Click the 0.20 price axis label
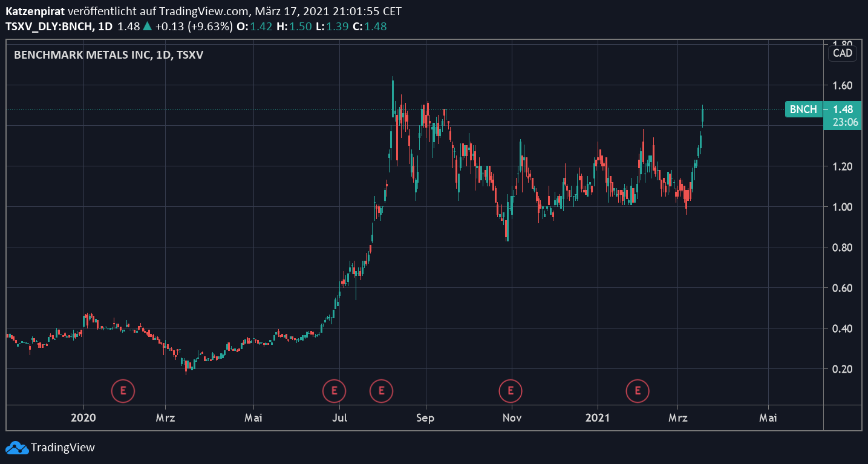Image resolution: width=868 pixels, height=464 pixels. (x=843, y=369)
